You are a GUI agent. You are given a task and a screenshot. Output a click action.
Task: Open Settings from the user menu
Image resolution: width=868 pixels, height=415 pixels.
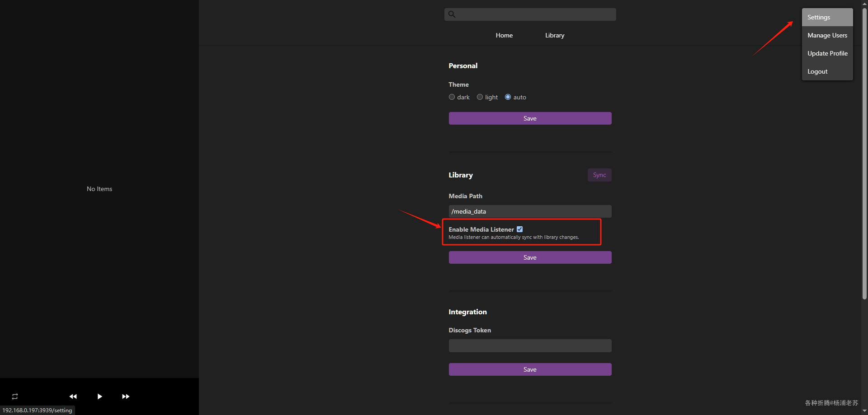(x=819, y=17)
